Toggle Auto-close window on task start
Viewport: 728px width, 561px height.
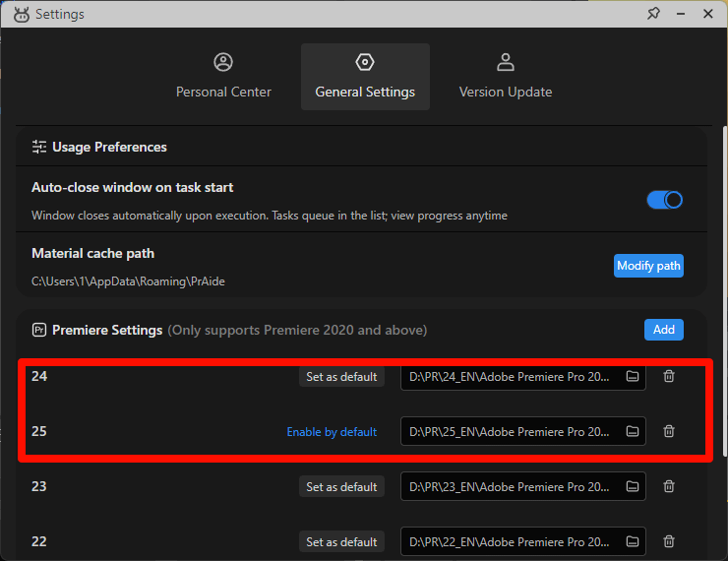pos(664,200)
